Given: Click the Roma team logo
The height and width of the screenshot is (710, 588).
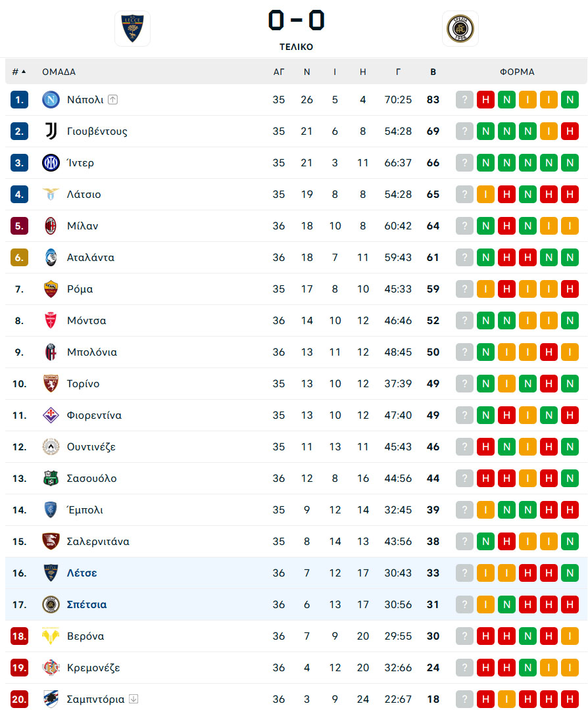Looking at the screenshot, I should [x=51, y=289].
